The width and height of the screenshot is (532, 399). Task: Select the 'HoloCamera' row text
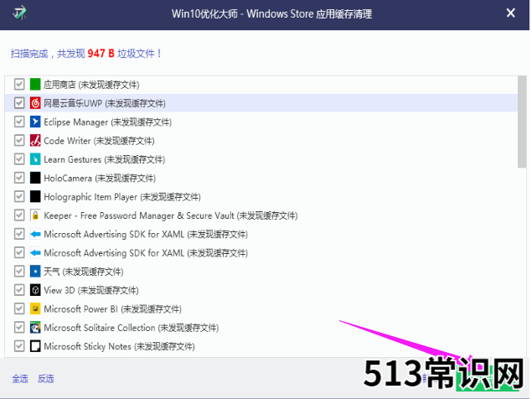click(100, 178)
